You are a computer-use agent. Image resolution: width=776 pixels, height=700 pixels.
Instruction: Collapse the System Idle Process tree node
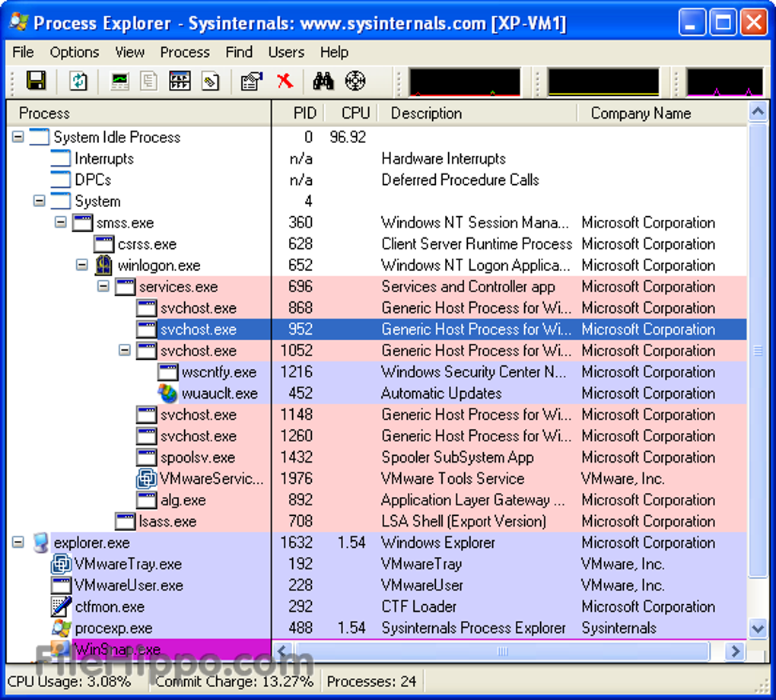point(18,138)
